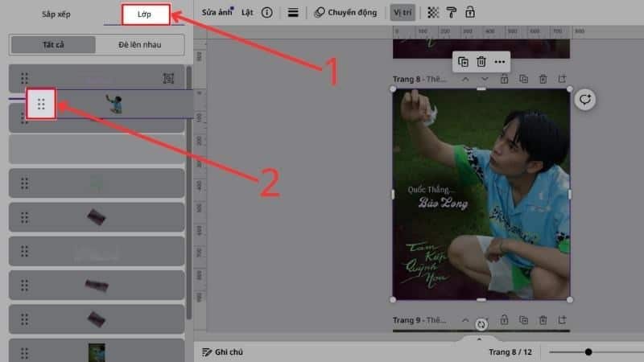Viewport: 644px width, 362px height.
Task: Toggle the Vị trí position panel button
Action: [x=400, y=13]
